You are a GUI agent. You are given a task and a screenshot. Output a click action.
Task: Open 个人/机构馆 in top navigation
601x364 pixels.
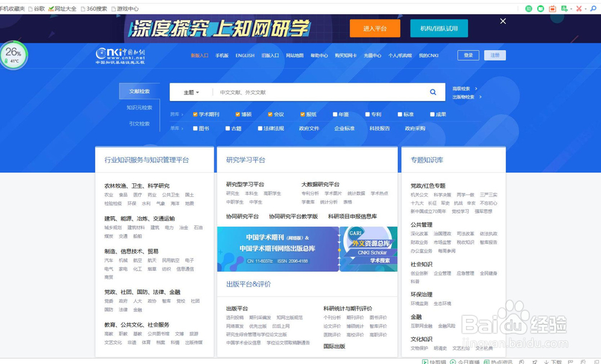click(x=400, y=55)
